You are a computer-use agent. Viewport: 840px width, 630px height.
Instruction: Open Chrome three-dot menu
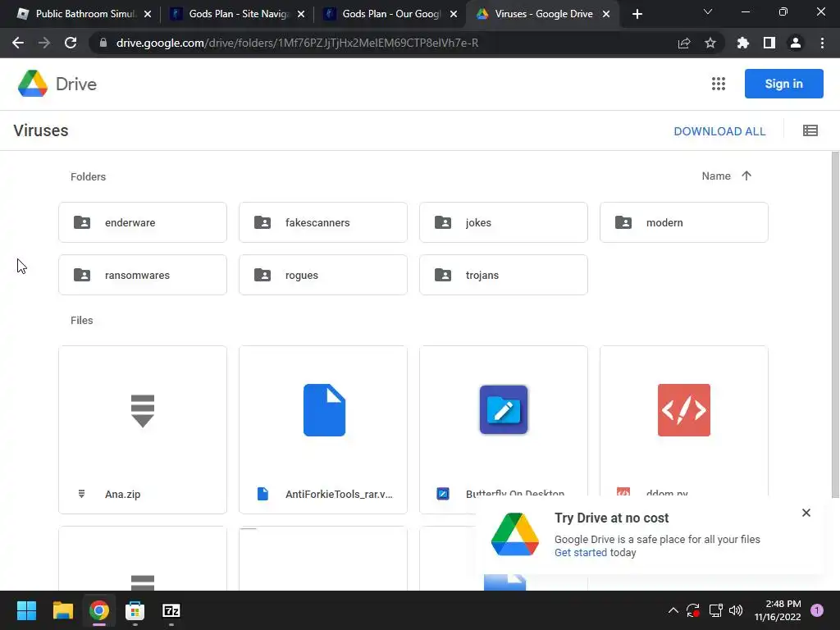coord(822,43)
